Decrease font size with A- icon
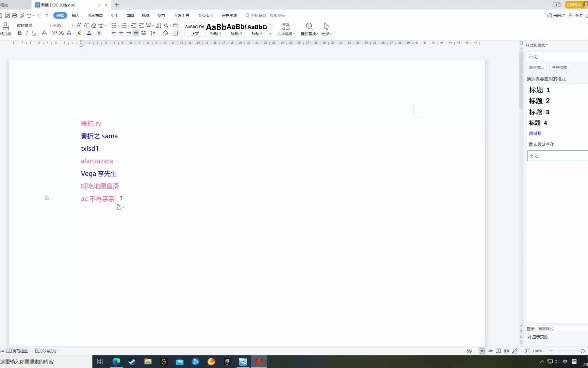Image resolution: width=588 pixels, height=368 pixels. click(x=86, y=25)
